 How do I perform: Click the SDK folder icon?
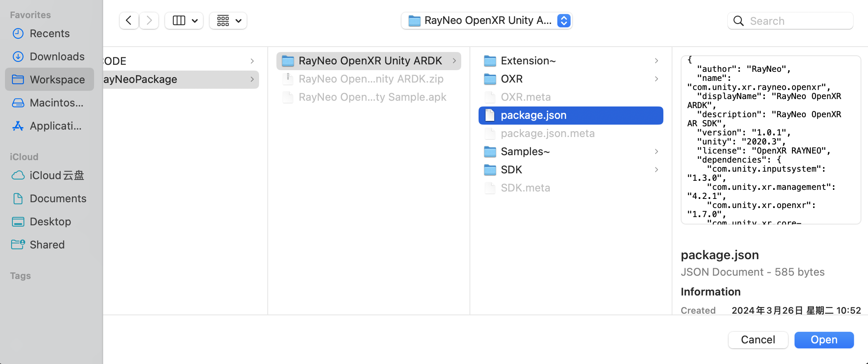click(490, 170)
